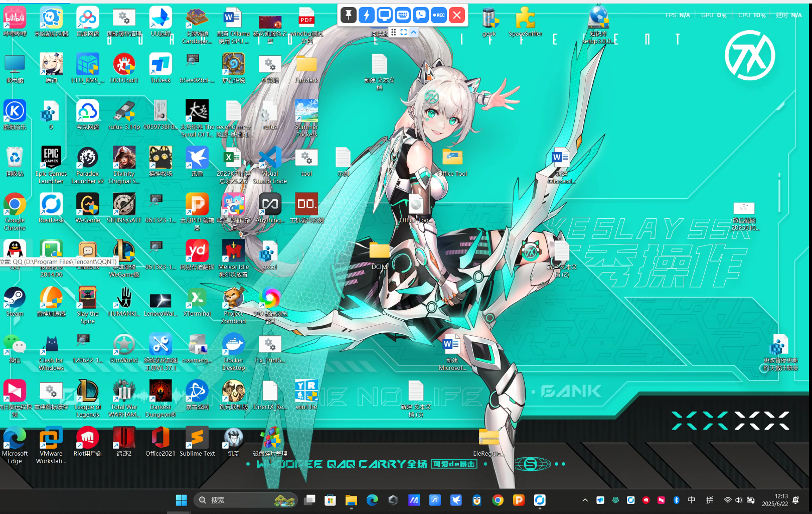Open the Bluetooth tray icon
The image size is (812, 514).
pos(676,500)
